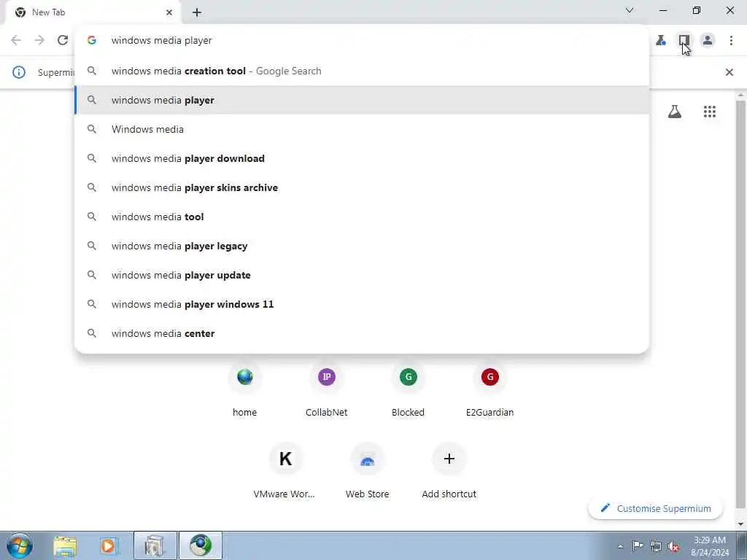Click the muted volume tray icon
Screen dimensions: 747x560
tap(673, 547)
